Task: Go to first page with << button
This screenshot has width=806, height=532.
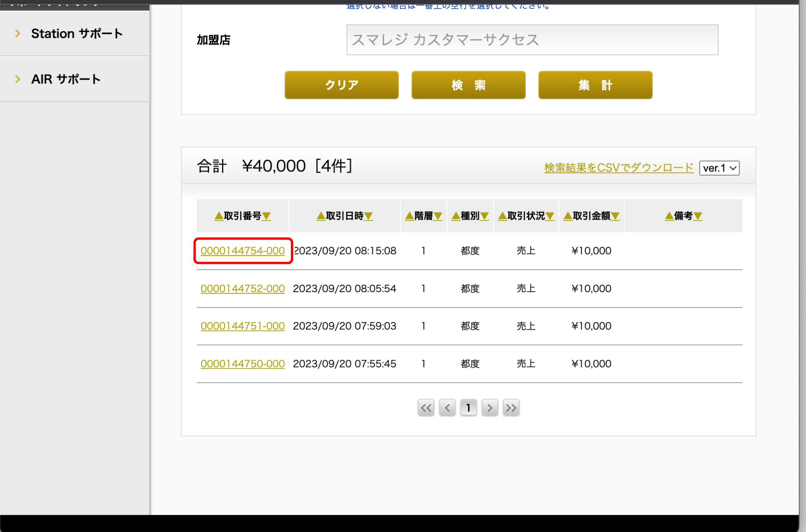Action: click(426, 408)
